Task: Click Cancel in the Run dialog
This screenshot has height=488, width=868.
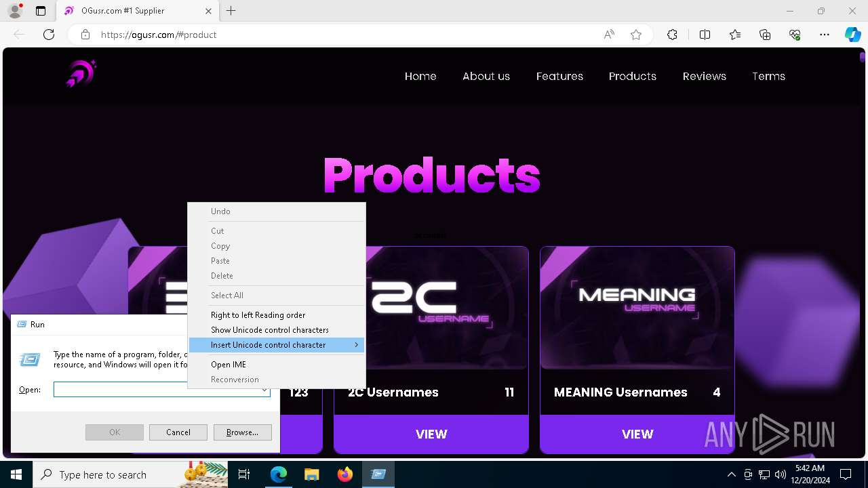Action: (x=178, y=432)
